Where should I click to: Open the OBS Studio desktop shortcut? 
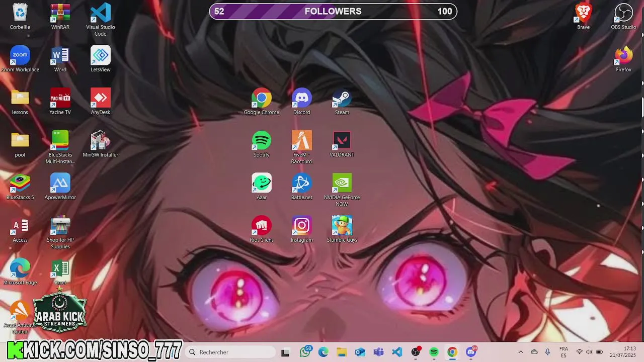coord(624,17)
